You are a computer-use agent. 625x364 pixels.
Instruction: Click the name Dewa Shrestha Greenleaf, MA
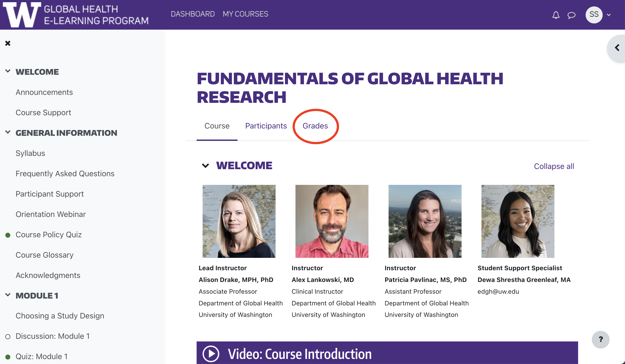point(524,280)
